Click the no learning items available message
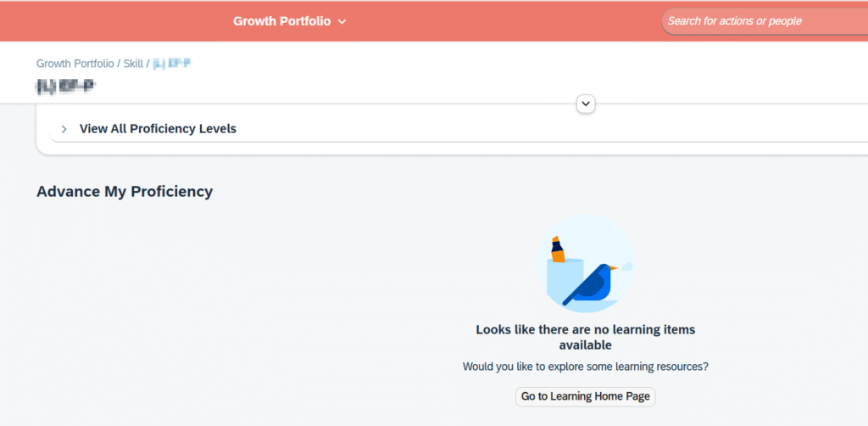 pyautogui.click(x=585, y=337)
